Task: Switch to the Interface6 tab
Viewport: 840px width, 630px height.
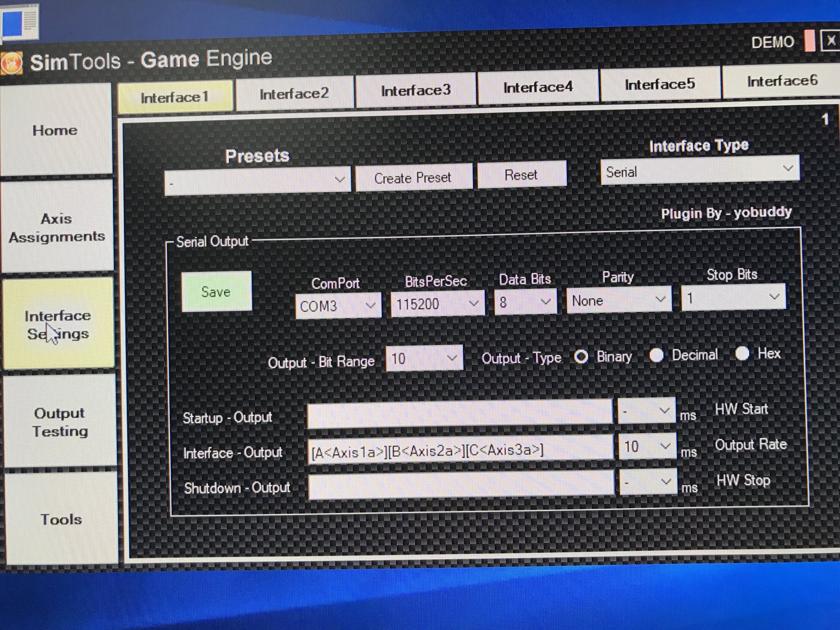Action: [x=781, y=81]
